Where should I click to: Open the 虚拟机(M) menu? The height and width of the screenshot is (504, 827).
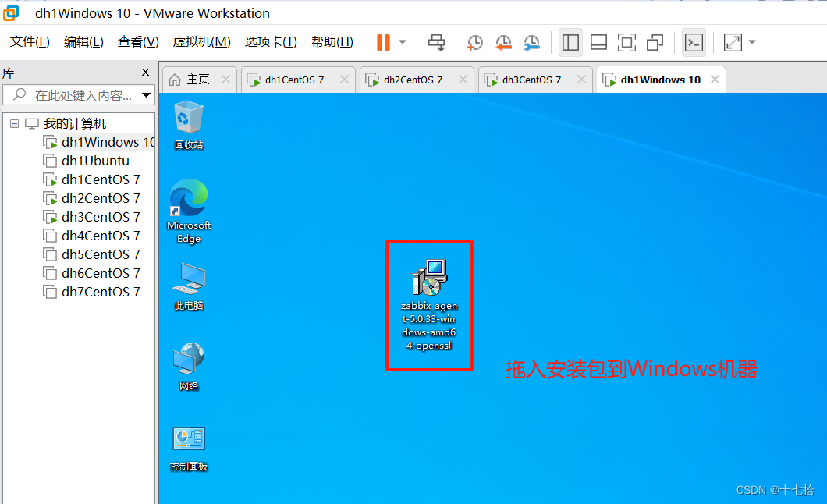tap(201, 41)
